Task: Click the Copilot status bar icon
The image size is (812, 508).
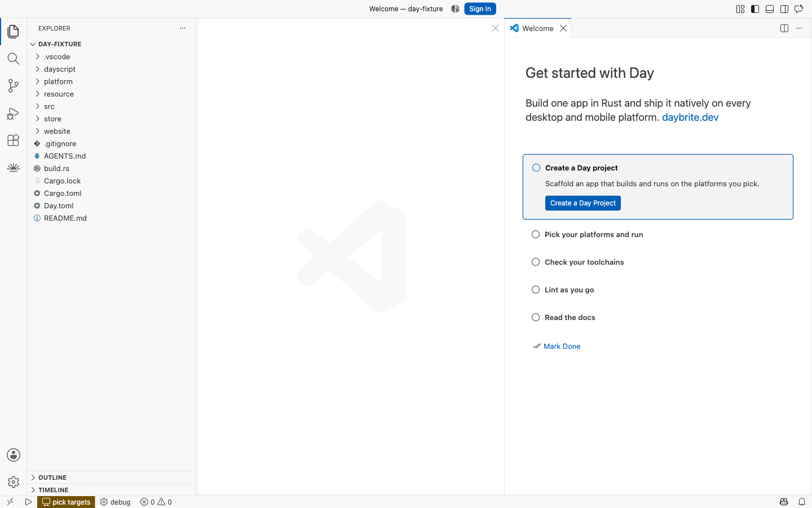Action: (x=784, y=502)
